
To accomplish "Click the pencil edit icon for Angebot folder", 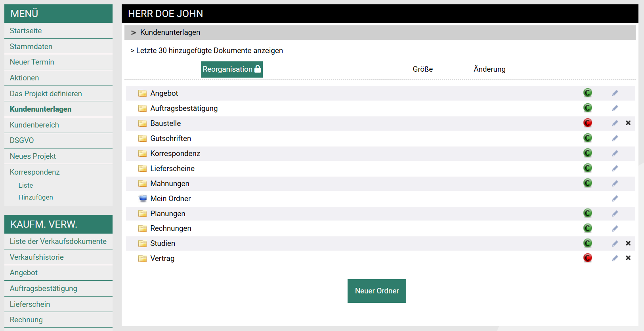I will click(615, 93).
